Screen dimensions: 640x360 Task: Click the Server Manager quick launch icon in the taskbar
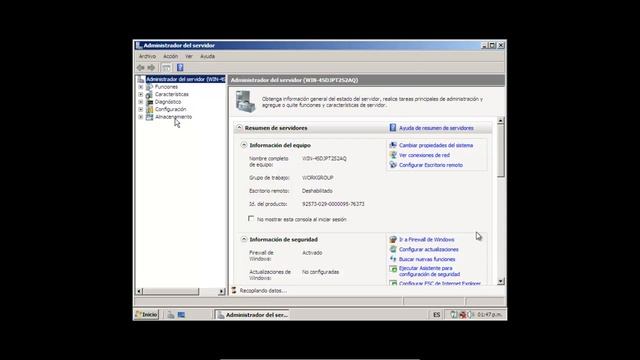tap(171, 315)
